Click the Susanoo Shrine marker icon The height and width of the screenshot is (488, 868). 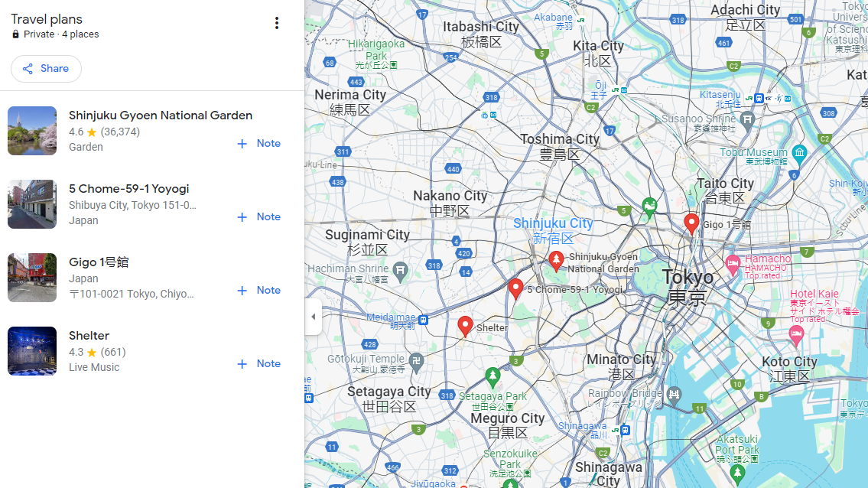coord(747,120)
